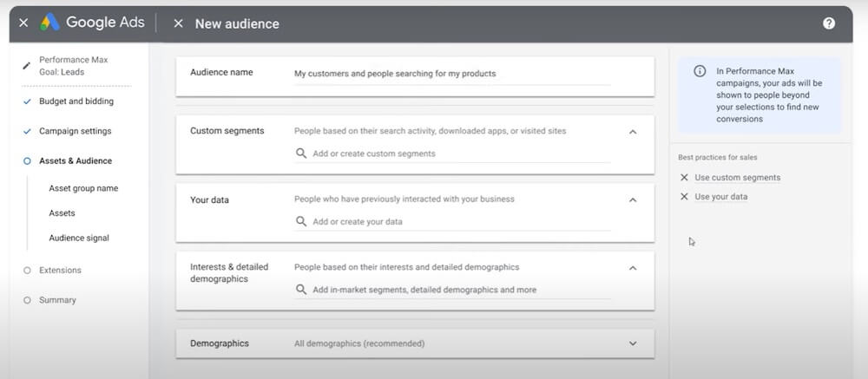This screenshot has height=379, width=868.
Task: Expand the Demographics section
Action: 634,343
